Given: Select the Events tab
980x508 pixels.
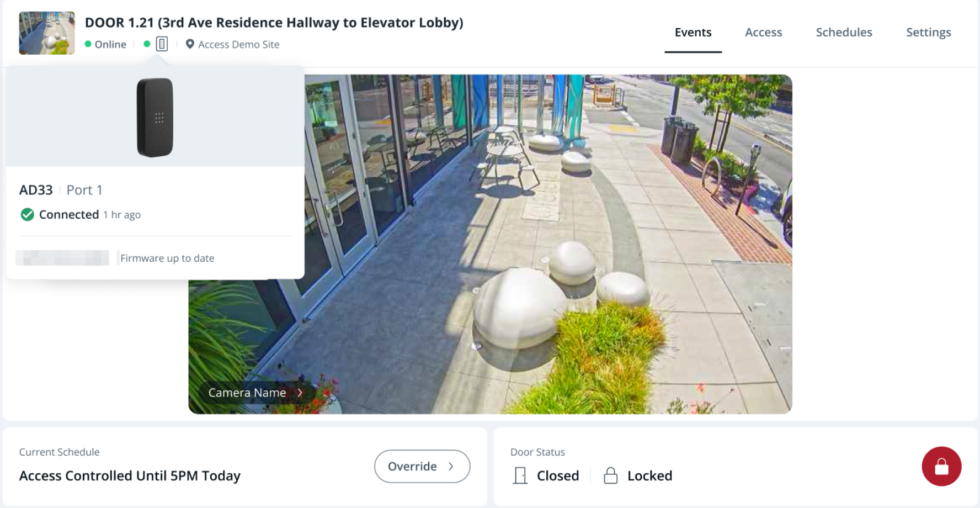Looking at the screenshot, I should coord(693,32).
